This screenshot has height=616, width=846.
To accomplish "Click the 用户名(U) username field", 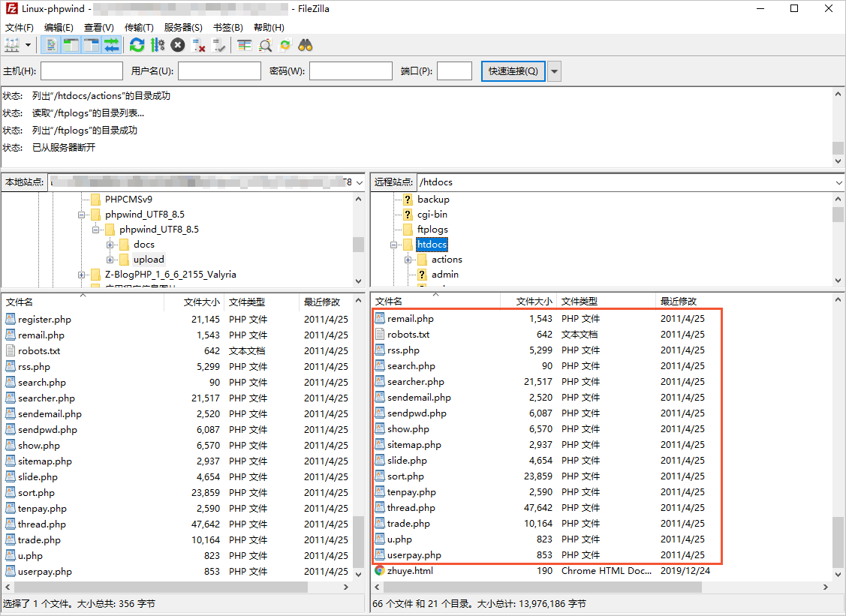I will point(220,71).
